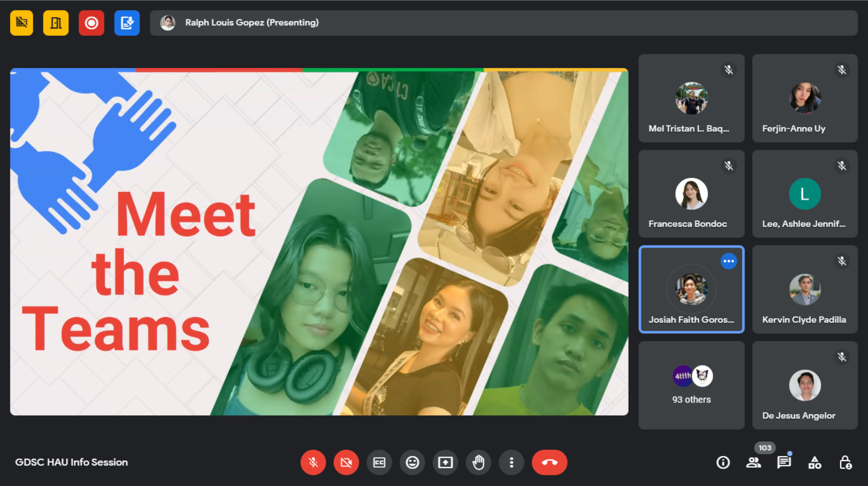Screen dimensions: 868x486
Task: Open meeting details info icon
Action: pos(723,462)
